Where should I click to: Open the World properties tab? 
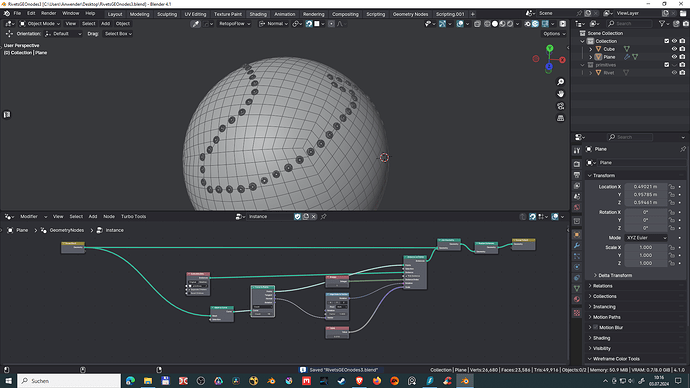point(577,207)
